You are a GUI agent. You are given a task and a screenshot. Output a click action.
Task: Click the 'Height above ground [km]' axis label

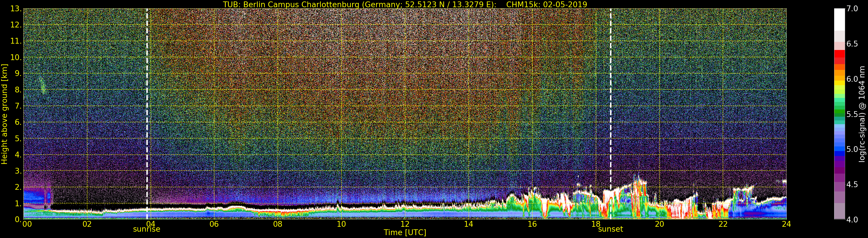coord(4,114)
